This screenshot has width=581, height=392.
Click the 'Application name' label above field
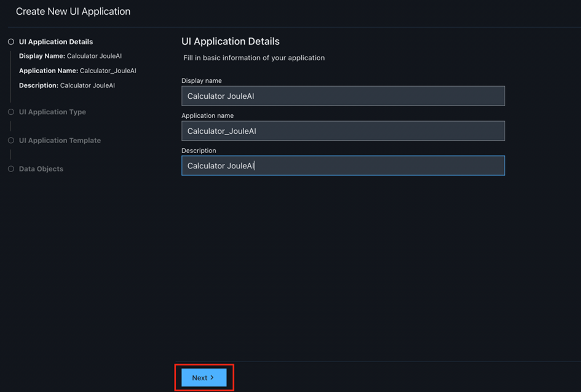(207, 116)
